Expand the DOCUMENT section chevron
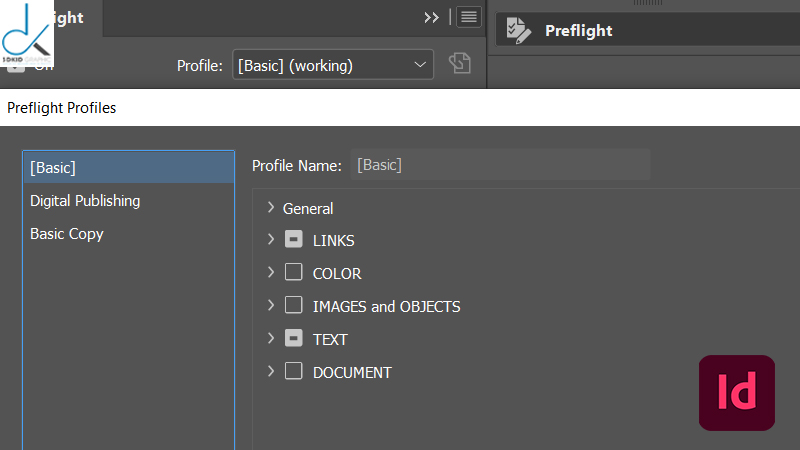This screenshot has height=450, width=800. click(271, 372)
